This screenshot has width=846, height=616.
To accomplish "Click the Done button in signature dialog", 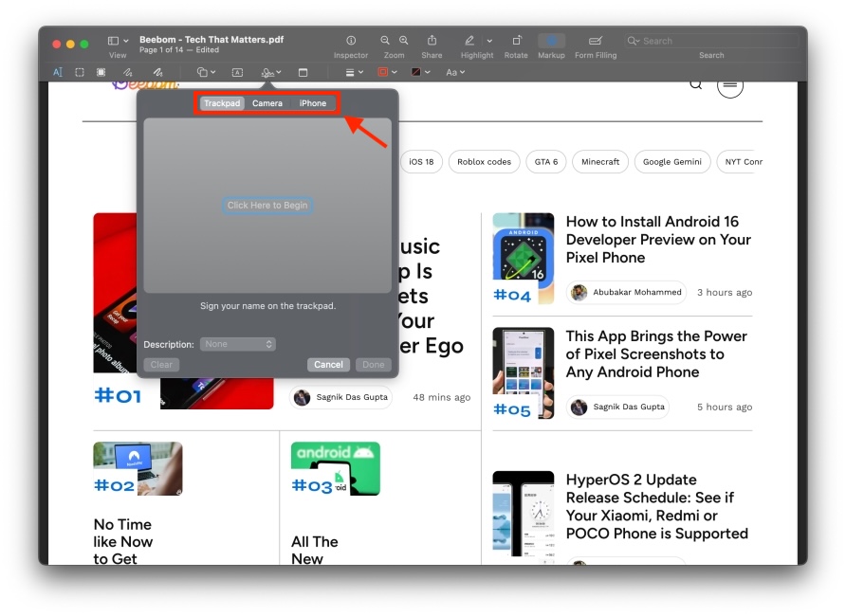I will (374, 365).
